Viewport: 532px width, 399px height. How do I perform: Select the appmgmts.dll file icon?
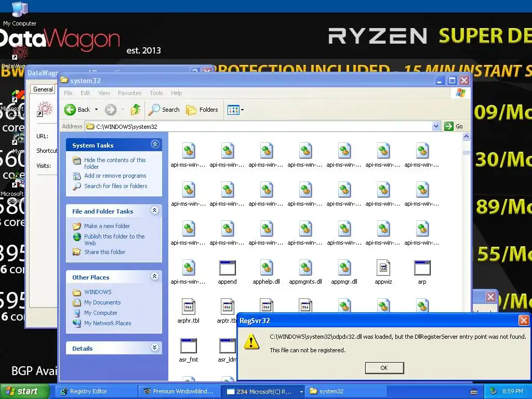click(x=305, y=268)
